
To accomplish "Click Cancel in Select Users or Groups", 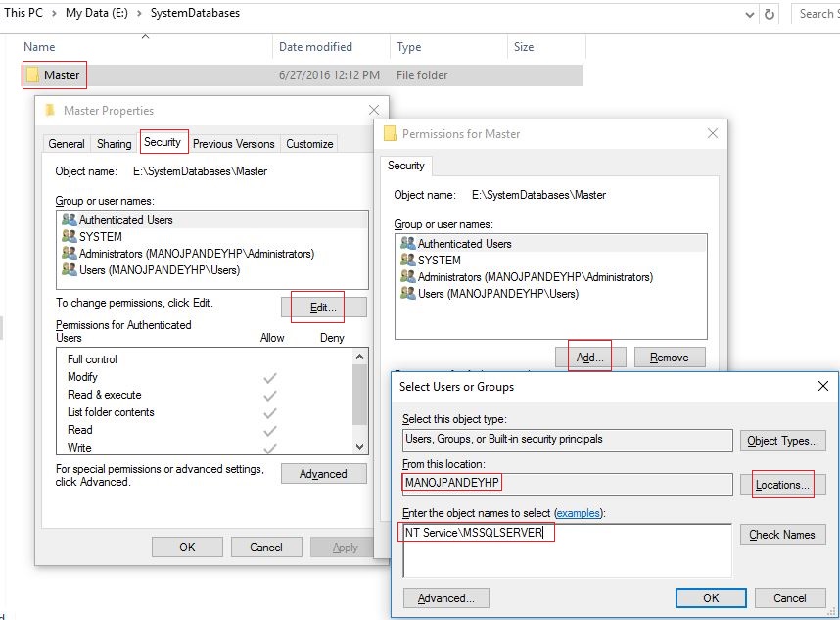I will click(790, 598).
